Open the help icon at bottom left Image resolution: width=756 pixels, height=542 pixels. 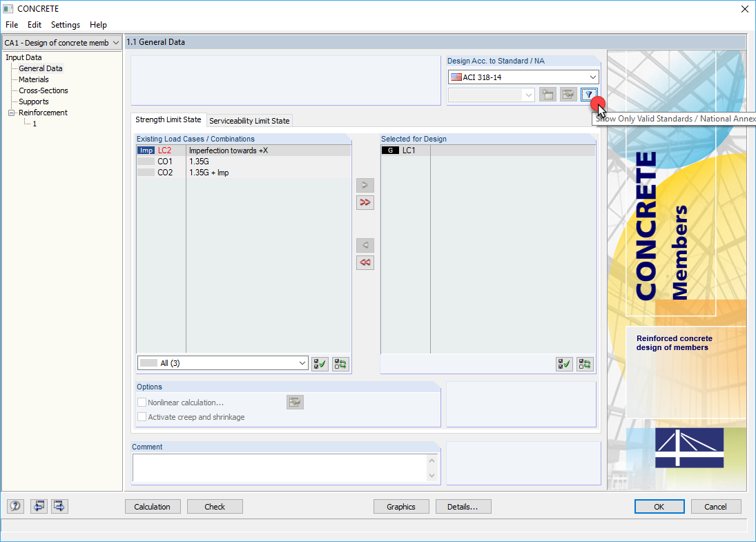point(14,506)
